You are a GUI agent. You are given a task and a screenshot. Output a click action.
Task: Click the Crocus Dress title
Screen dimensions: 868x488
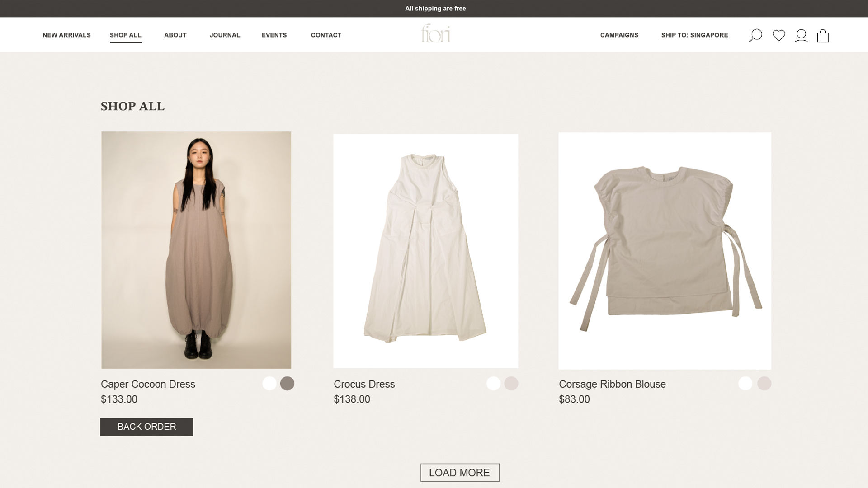click(x=364, y=384)
